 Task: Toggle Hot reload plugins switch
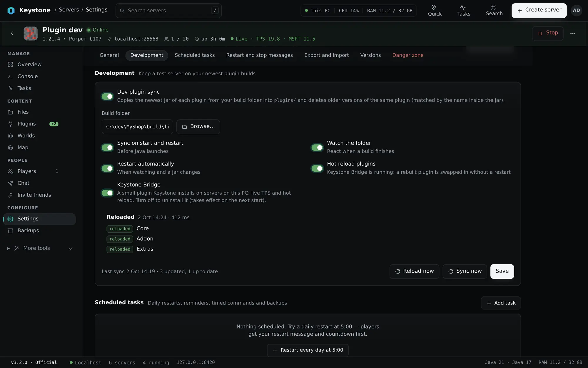[x=317, y=168]
